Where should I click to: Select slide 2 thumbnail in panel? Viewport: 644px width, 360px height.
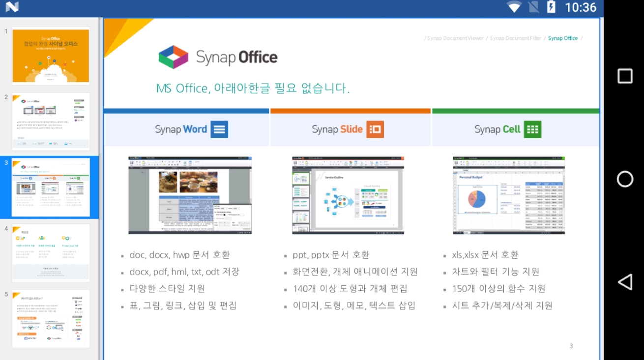click(x=51, y=121)
